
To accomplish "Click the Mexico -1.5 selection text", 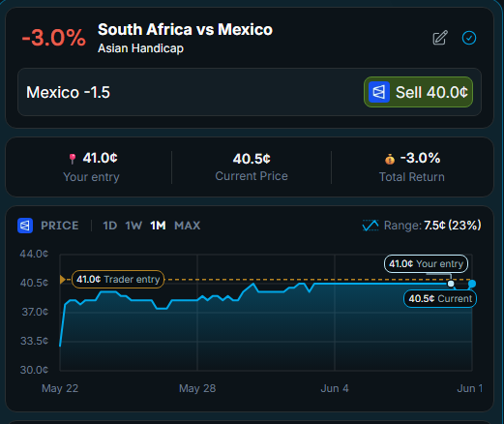I will [x=68, y=92].
